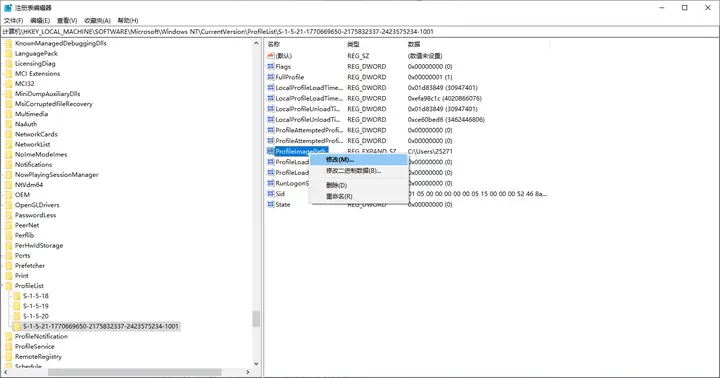Choose 修改二进制数据(B)... in context menu

tap(360, 171)
